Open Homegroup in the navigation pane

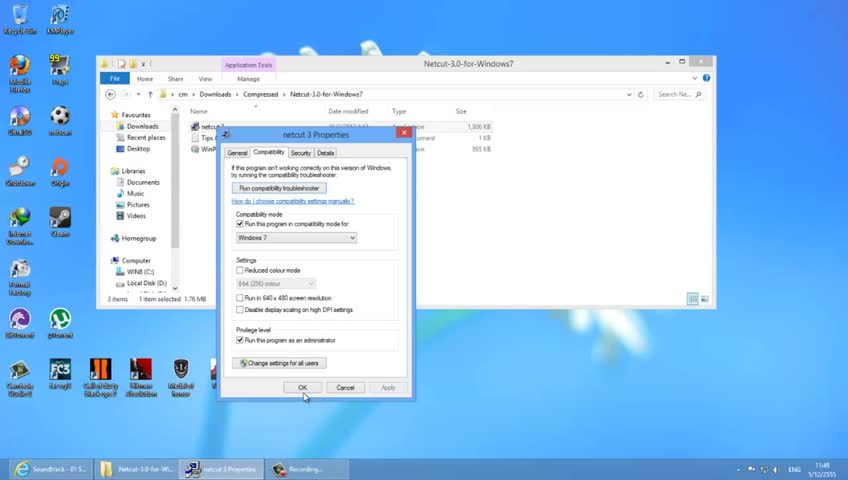[x=138, y=238]
